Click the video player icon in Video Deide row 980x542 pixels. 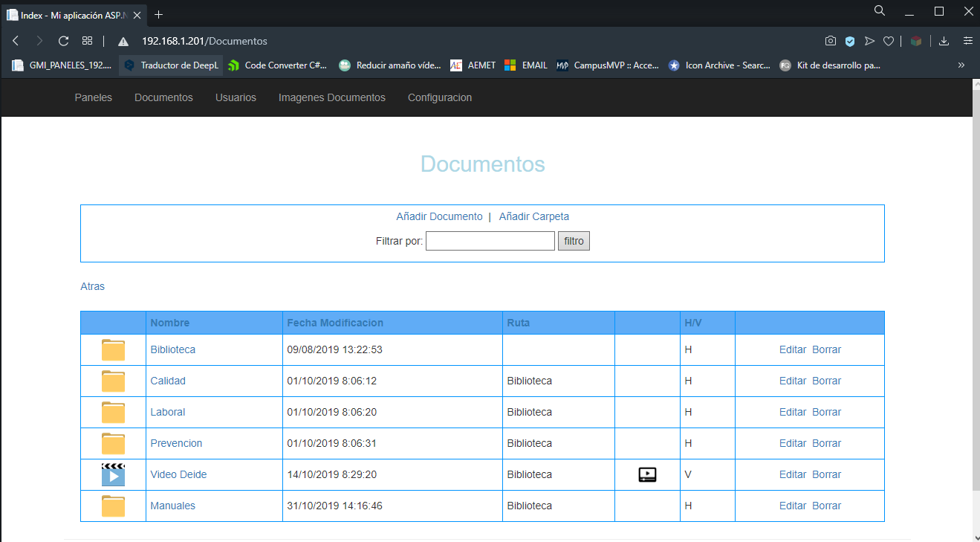coord(647,474)
